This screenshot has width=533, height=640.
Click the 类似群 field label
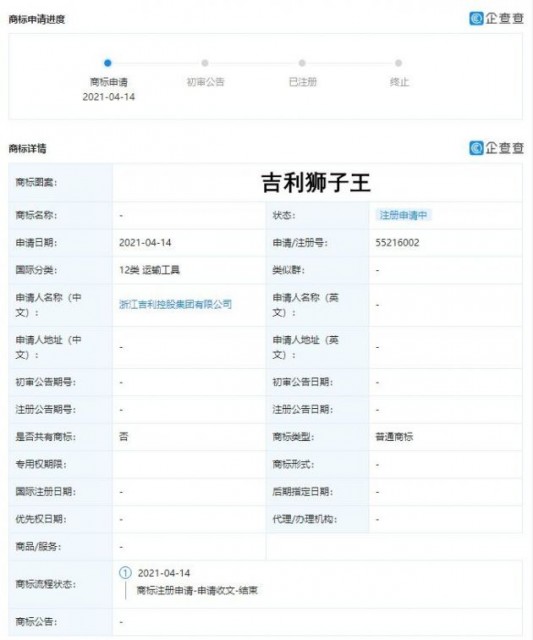coord(288,270)
